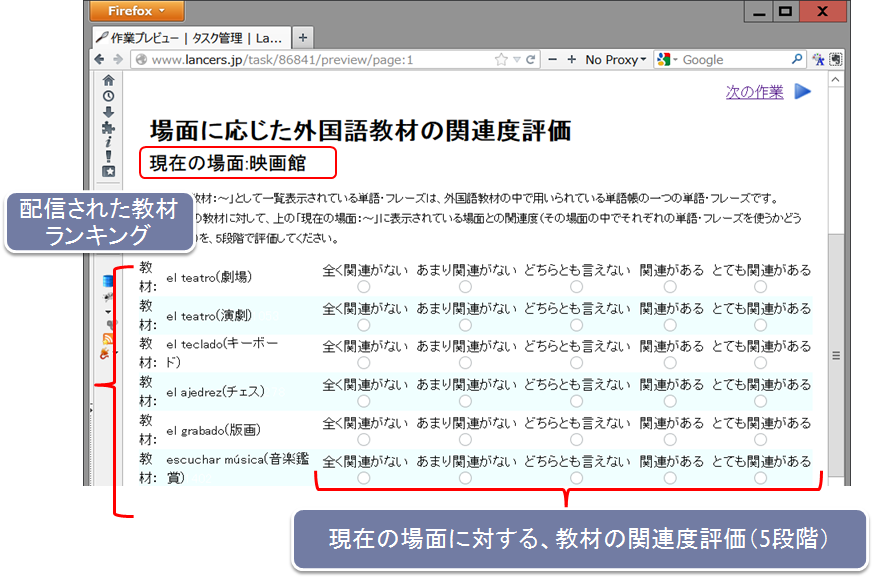The width and height of the screenshot is (873, 578).
Task: Bookmark this page with the star icon
Action: coord(501,60)
